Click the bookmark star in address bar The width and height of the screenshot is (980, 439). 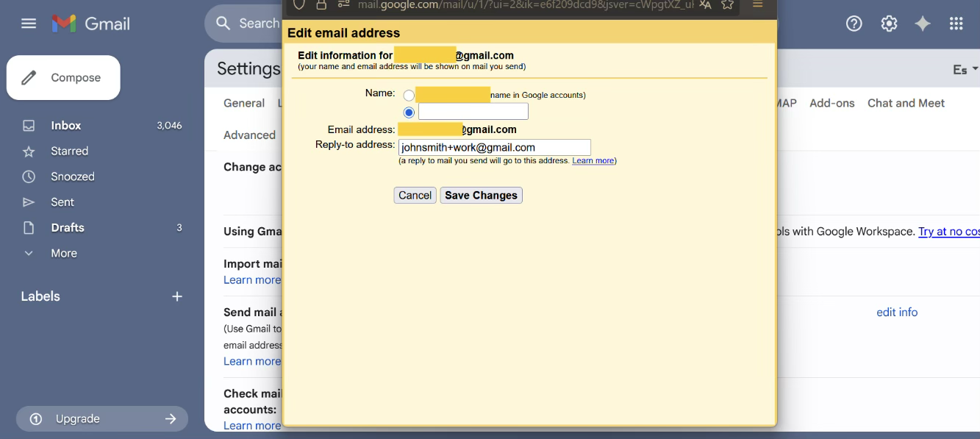(x=727, y=4)
